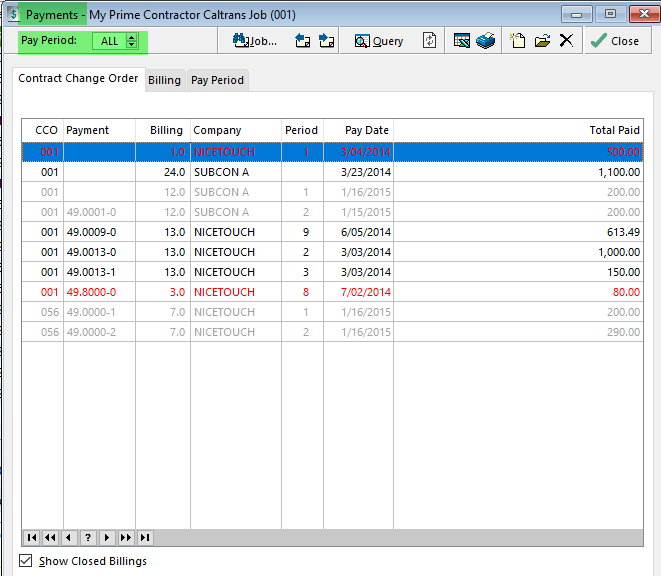Switch to the Pay Period tab
661x576 pixels.
(x=218, y=80)
